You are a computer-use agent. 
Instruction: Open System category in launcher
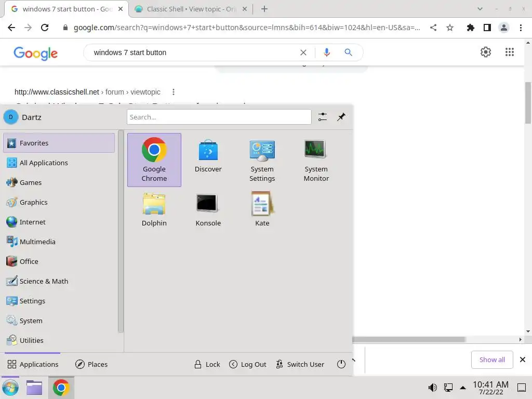pyautogui.click(x=59, y=320)
